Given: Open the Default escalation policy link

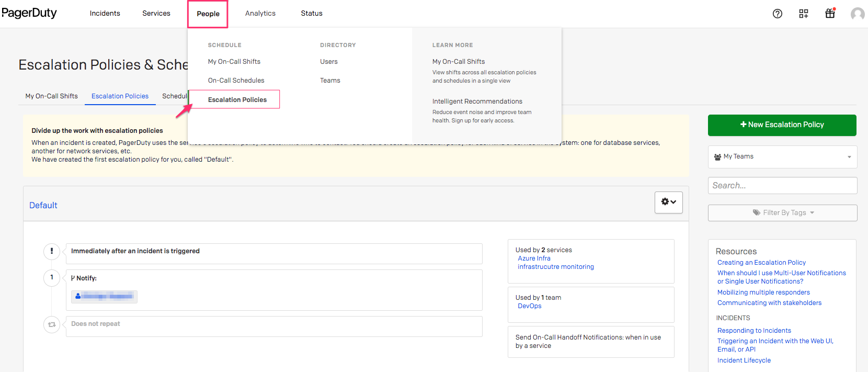Looking at the screenshot, I should tap(43, 205).
